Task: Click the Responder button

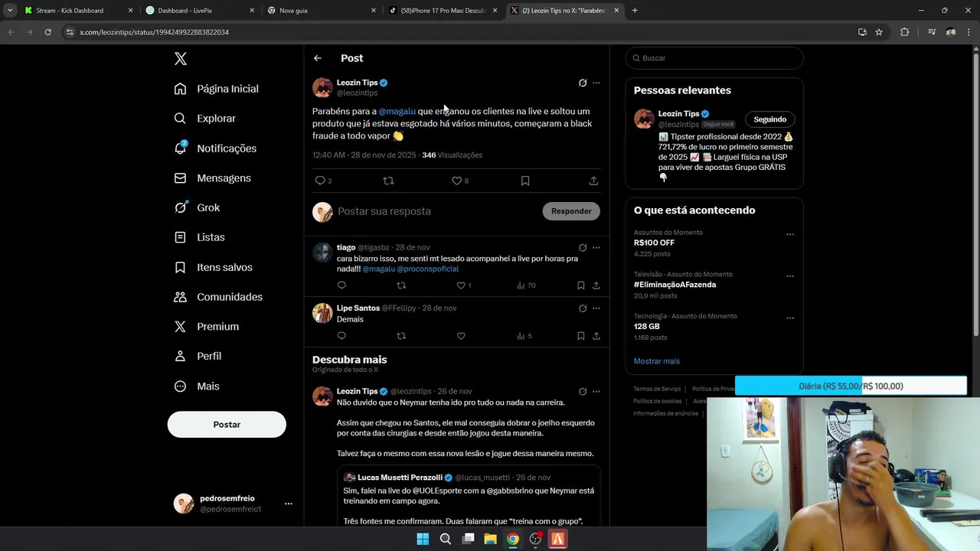Action: [571, 211]
